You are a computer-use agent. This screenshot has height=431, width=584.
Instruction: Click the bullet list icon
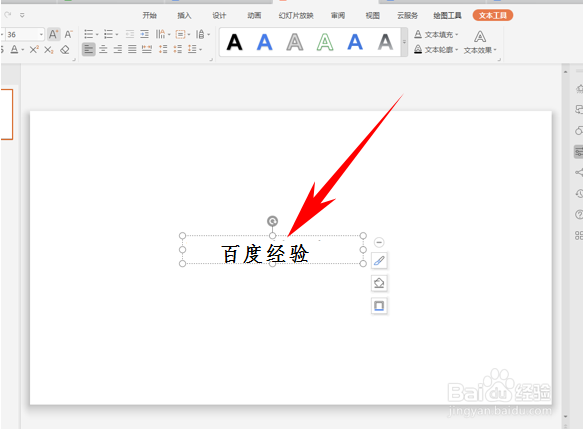(89, 34)
